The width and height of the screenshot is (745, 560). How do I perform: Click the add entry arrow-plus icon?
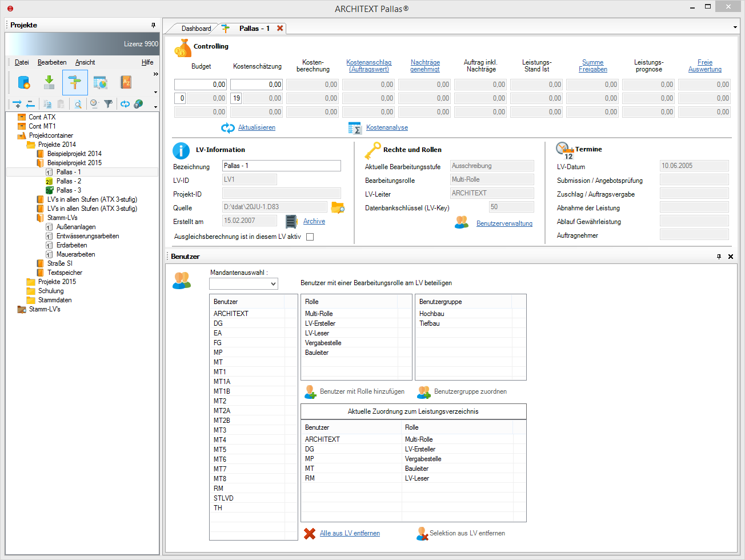[17, 104]
